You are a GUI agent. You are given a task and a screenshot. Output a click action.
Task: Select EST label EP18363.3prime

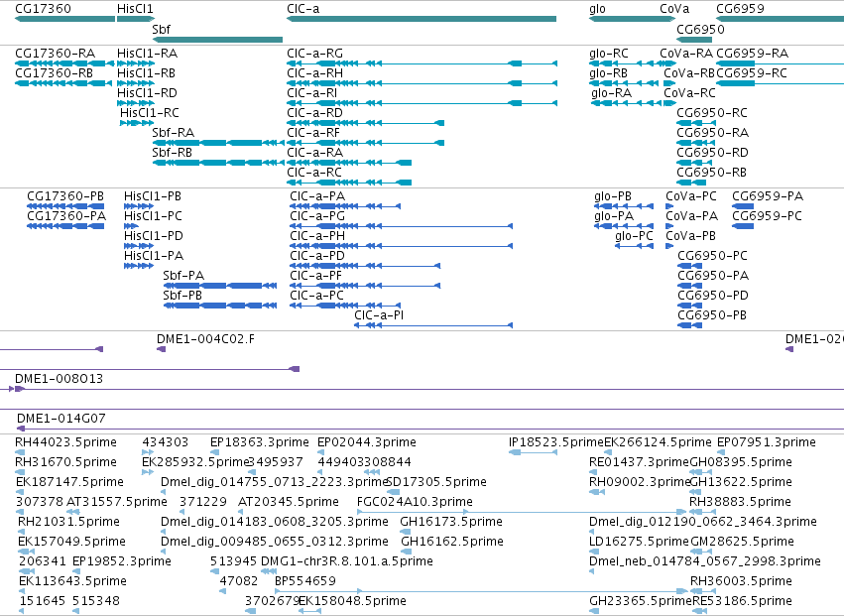pyautogui.click(x=260, y=442)
